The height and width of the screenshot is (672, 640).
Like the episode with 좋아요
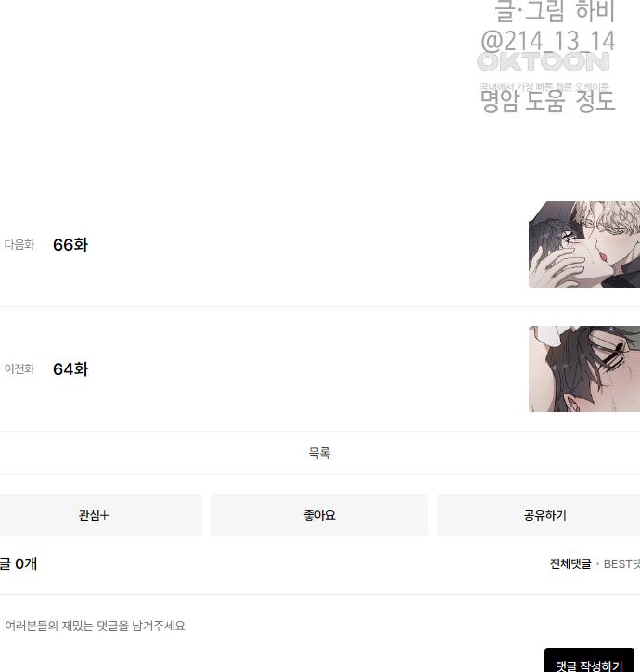pos(320,515)
